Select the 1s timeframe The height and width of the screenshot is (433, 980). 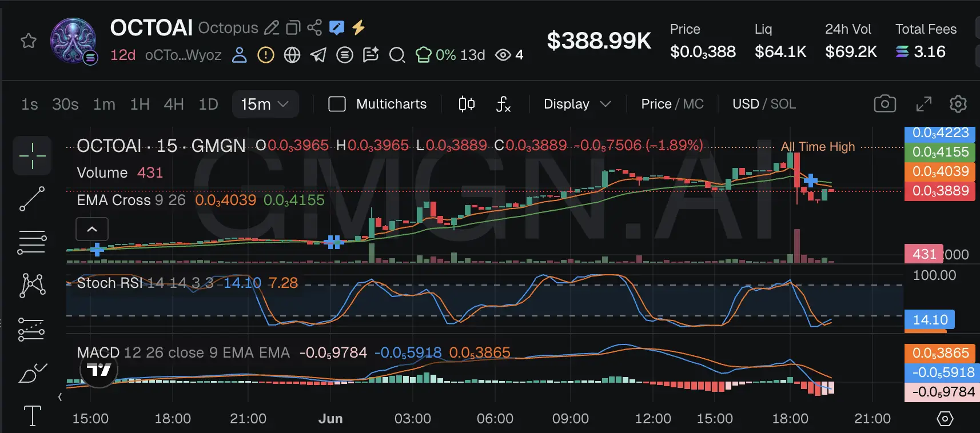30,104
